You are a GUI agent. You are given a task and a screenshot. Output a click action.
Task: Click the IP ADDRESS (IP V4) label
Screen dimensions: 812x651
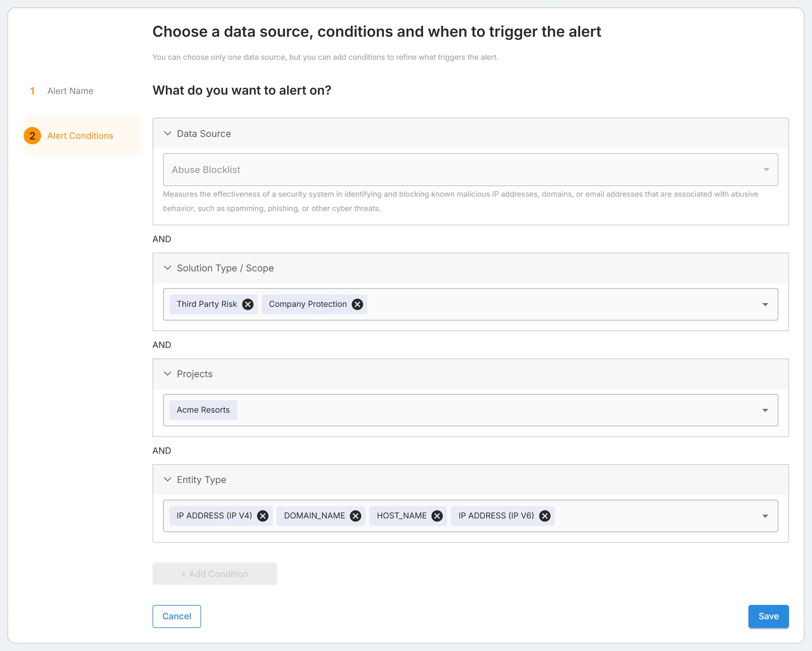coord(214,516)
